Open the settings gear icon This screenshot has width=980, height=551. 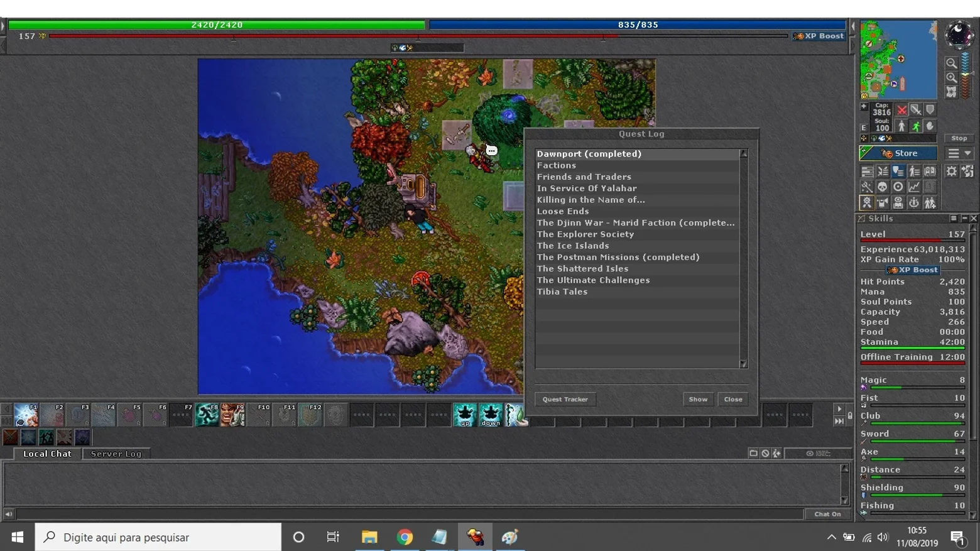pos(952,171)
